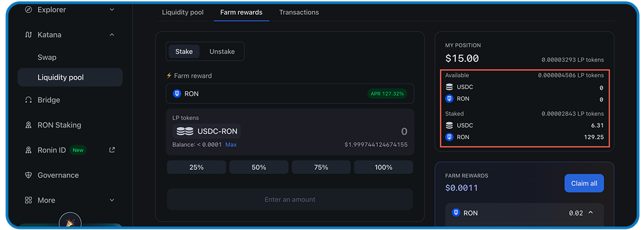Click the Katana icon in sidebar
The width and height of the screenshot is (644, 230).
[x=28, y=35]
